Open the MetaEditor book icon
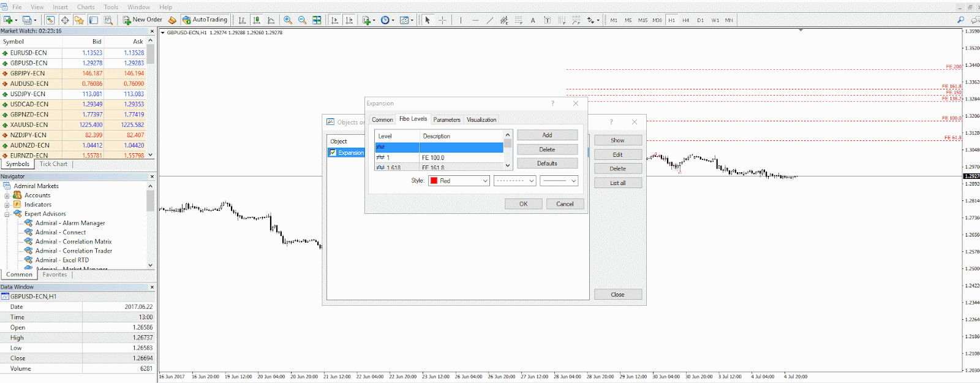Viewport: 980px width, 383px height. 172,20
